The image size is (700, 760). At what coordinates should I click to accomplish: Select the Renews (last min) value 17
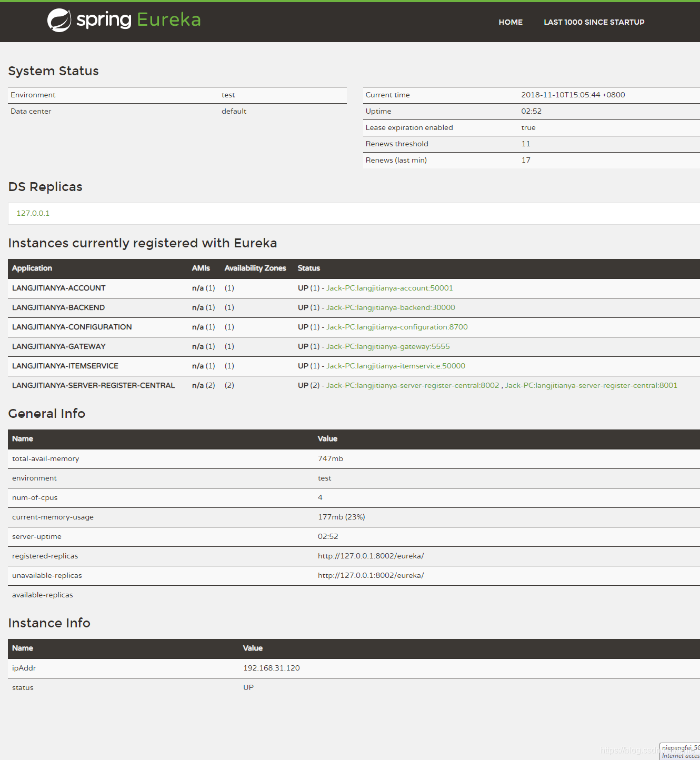(x=526, y=160)
